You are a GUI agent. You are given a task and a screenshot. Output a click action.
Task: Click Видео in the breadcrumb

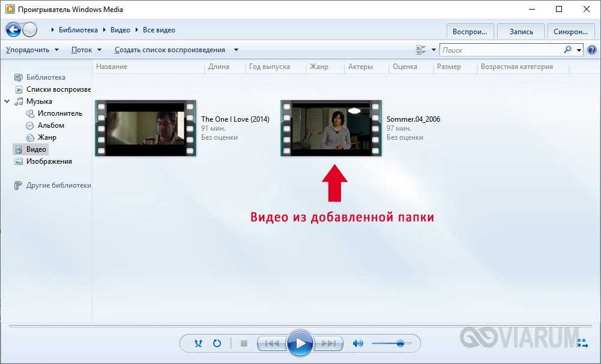pos(120,30)
